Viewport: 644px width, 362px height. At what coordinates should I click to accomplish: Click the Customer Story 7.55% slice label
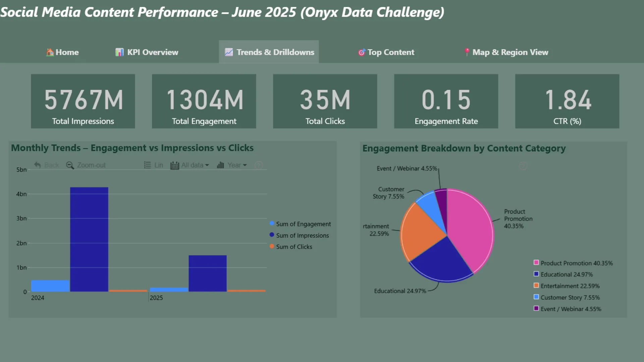(x=388, y=193)
